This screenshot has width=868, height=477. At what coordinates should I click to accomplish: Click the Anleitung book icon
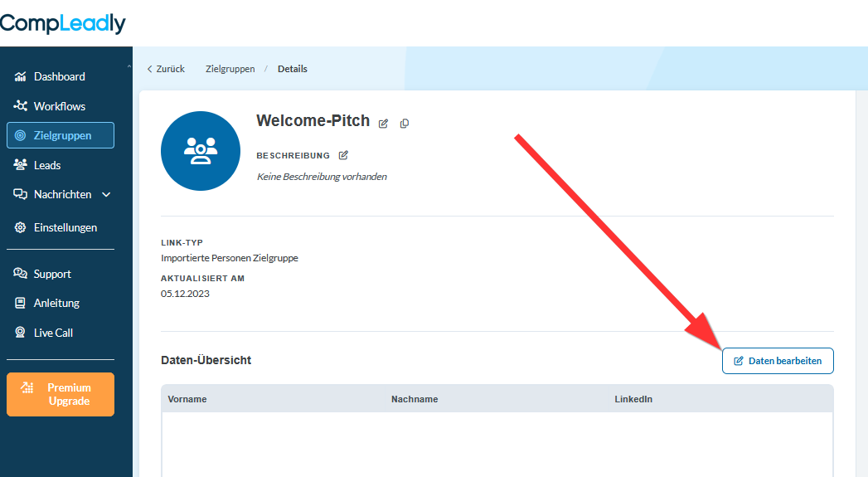click(21, 303)
